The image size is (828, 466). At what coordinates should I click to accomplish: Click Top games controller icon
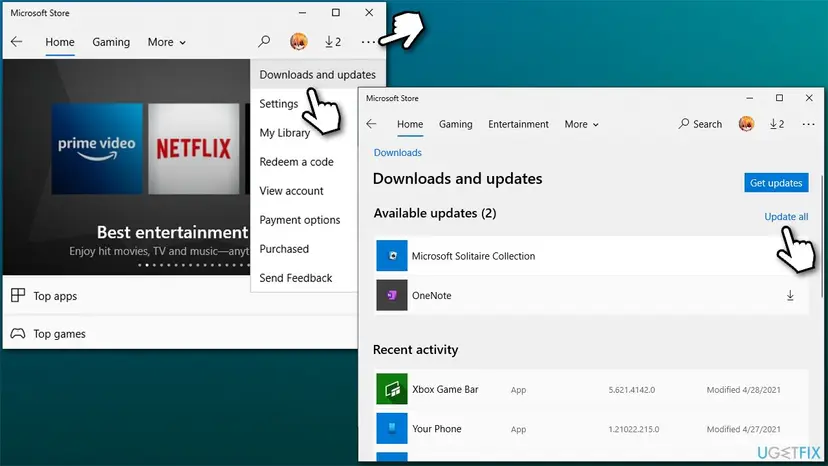[18, 333]
